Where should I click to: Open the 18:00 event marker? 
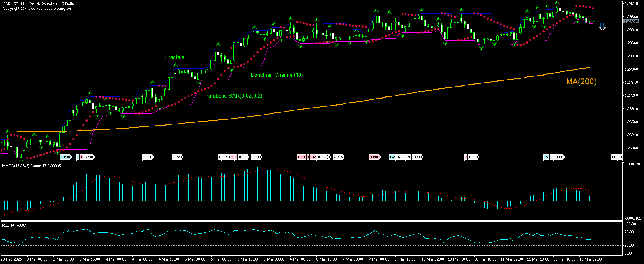[x=559, y=157]
